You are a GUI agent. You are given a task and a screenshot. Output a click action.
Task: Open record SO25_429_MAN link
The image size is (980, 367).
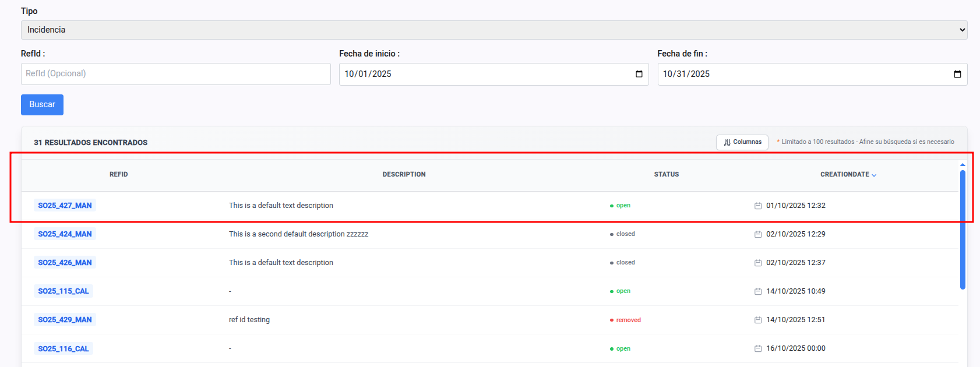pos(65,320)
